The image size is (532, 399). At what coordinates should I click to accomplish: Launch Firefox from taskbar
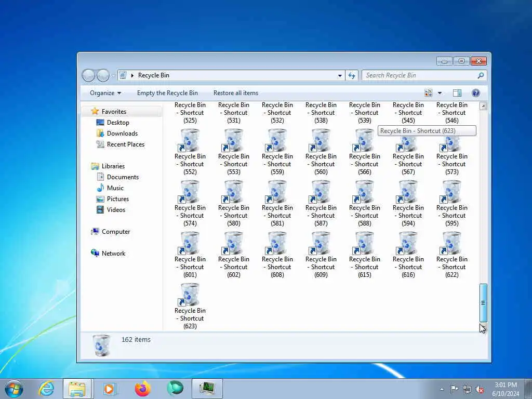[x=142, y=389]
